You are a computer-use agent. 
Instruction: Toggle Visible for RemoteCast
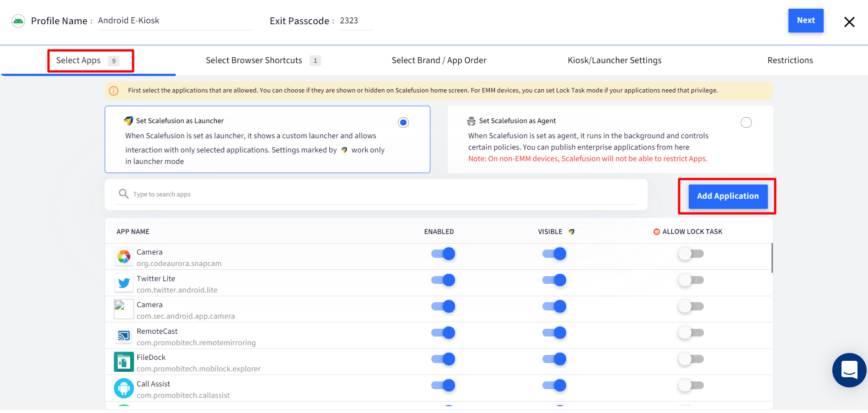tap(554, 333)
